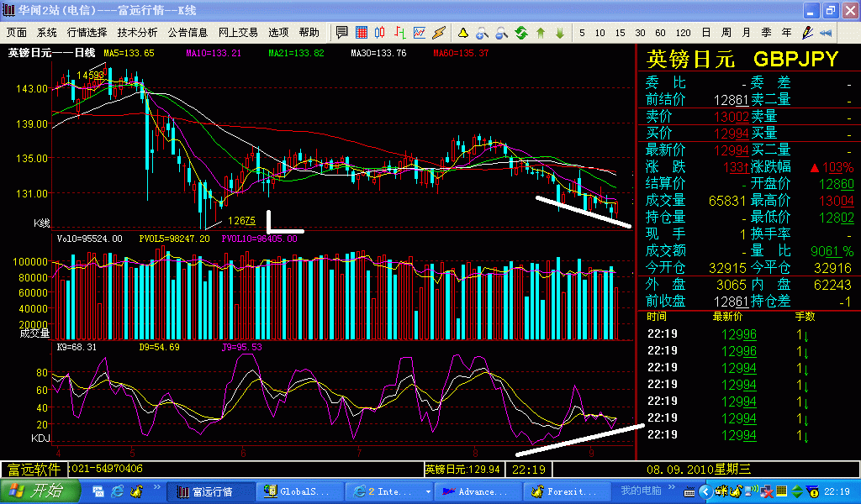861x504 pixels.
Task: Select the 5-minute period
Action: click(582, 33)
